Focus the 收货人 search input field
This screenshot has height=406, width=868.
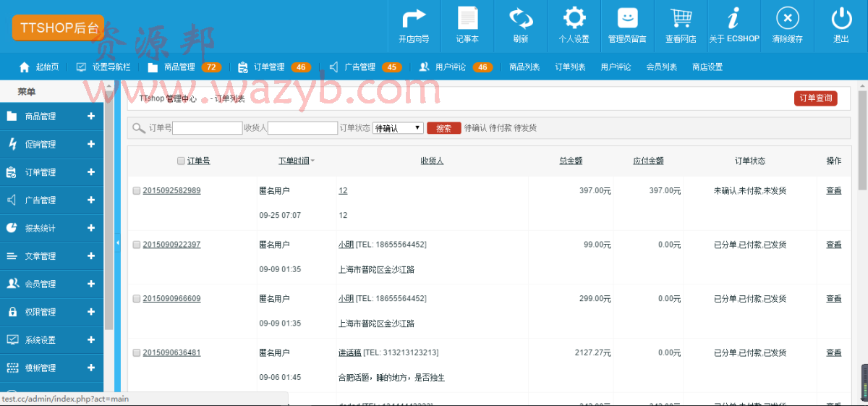(x=303, y=128)
